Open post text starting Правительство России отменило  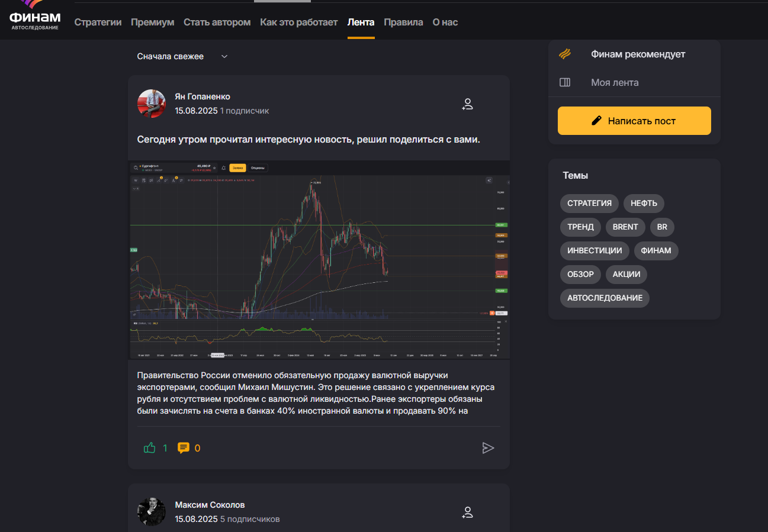tap(316, 393)
